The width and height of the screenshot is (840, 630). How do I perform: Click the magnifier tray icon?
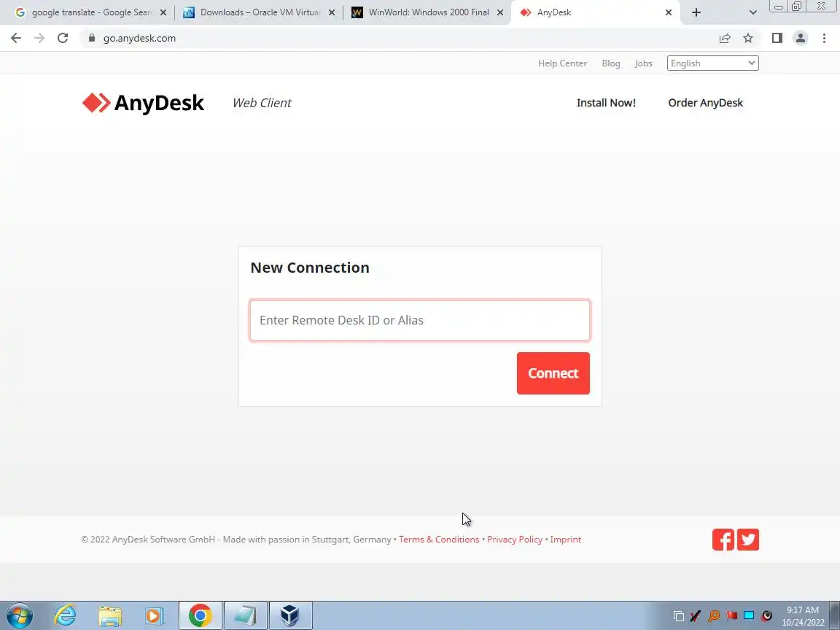pyautogui.click(x=714, y=615)
